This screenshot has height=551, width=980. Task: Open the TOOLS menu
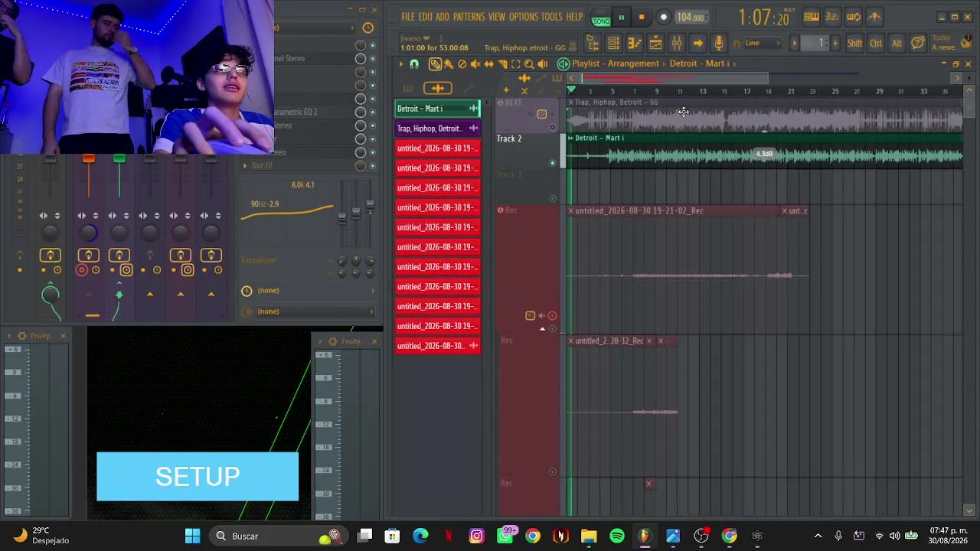(x=551, y=17)
